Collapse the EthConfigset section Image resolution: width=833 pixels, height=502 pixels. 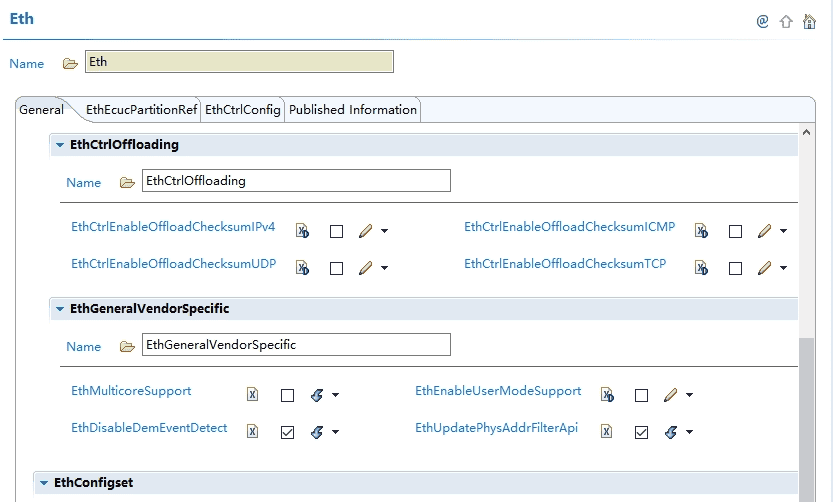click(x=44, y=483)
